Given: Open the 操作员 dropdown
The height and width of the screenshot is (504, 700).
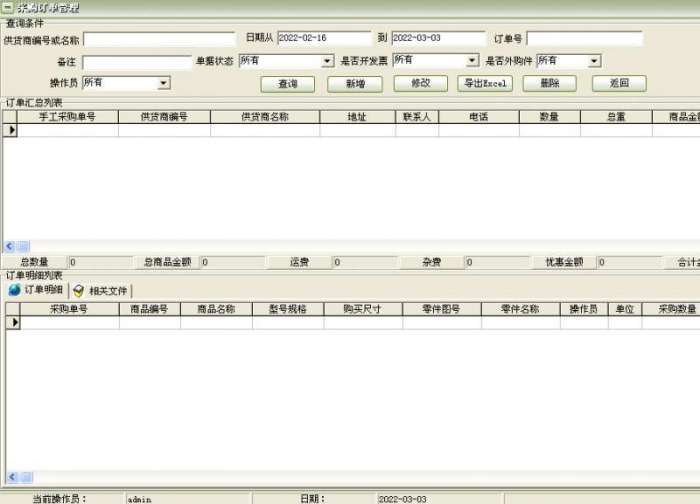Looking at the screenshot, I should 163,83.
